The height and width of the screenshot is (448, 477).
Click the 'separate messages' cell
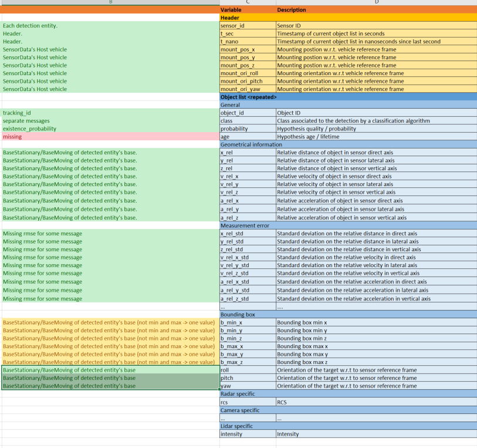[x=110, y=120]
